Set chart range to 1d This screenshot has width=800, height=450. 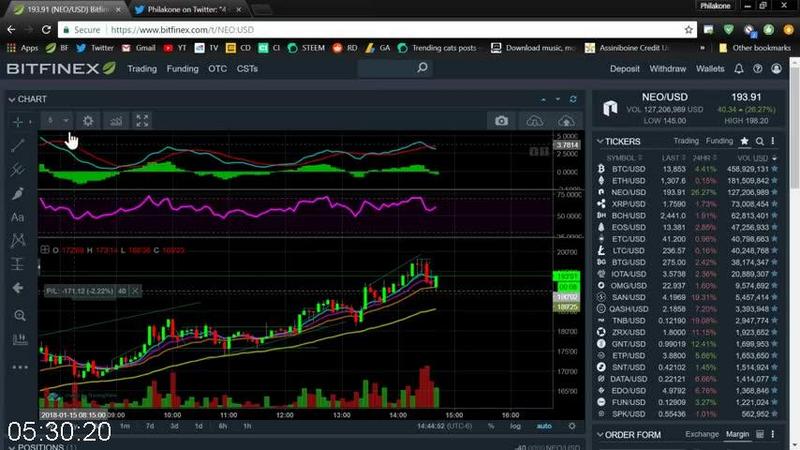coord(198,426)
